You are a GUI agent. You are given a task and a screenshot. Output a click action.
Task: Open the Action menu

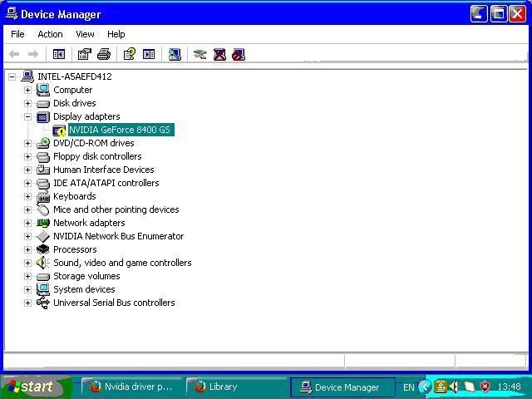50,34
